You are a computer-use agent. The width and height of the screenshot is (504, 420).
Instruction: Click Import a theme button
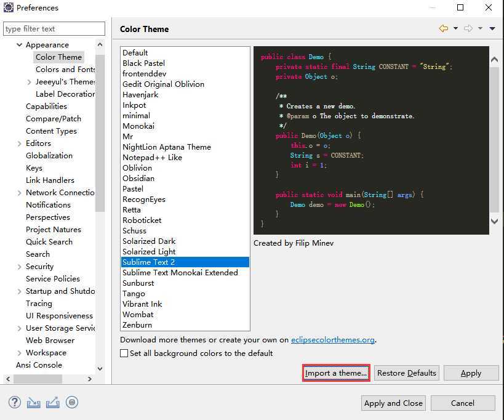[336, 373]
